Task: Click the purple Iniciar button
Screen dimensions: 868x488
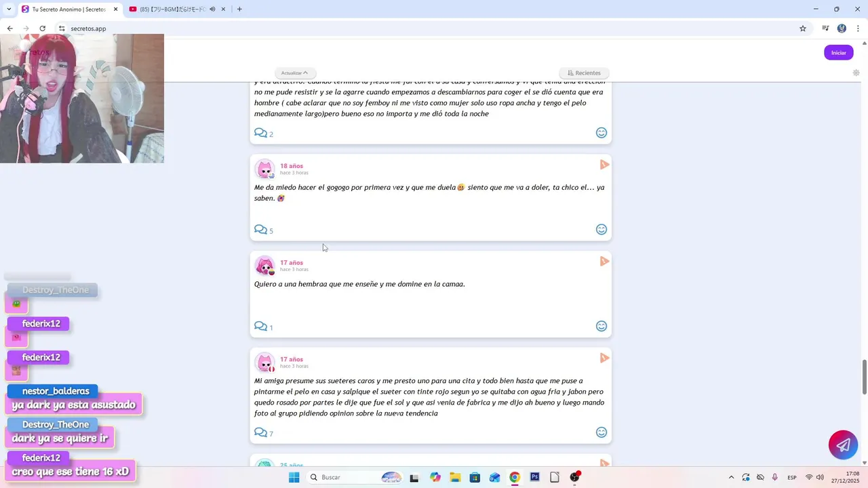Action: 839,53
